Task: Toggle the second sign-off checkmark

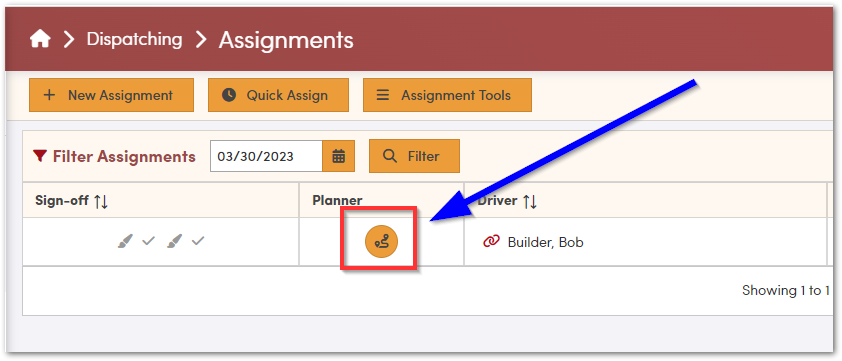Action: point(198,242)
